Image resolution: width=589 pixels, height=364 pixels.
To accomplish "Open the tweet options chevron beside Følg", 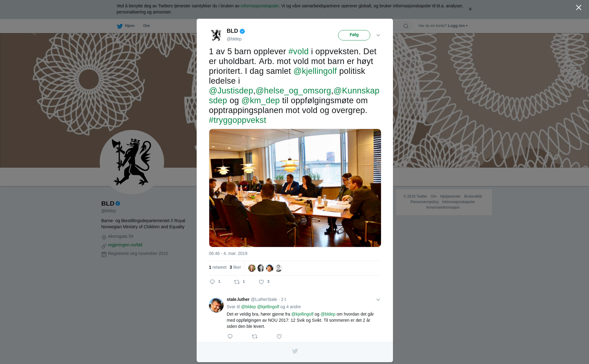I will pyautogui.click(x=378, y=35).
